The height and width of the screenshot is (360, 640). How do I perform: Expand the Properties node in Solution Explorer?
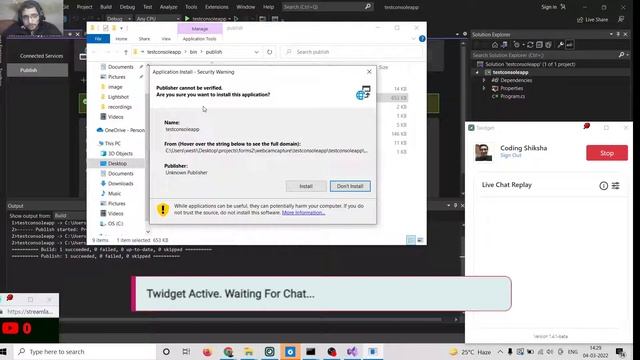[x=484, y=88]
